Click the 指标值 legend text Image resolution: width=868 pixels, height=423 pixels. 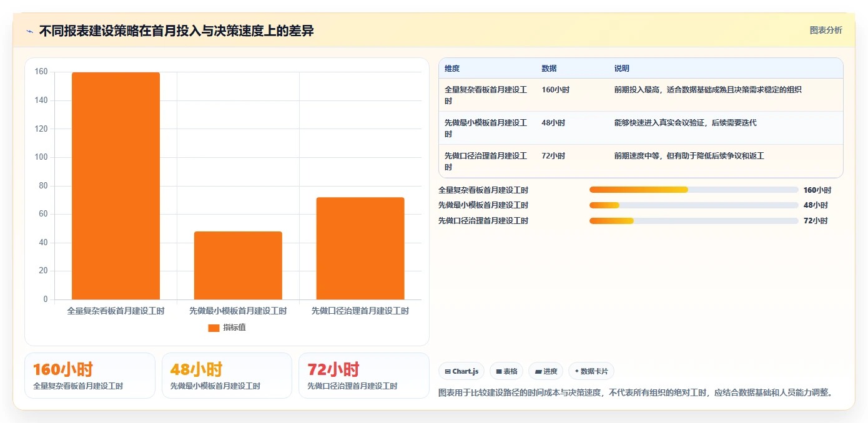pyautogui.click(x=234, y=328)
